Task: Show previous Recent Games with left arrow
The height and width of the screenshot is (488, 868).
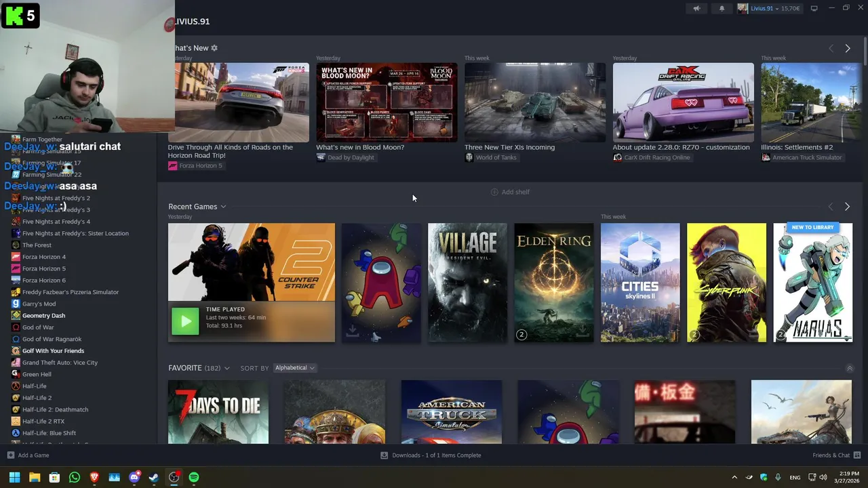Action: pos(831,206)
